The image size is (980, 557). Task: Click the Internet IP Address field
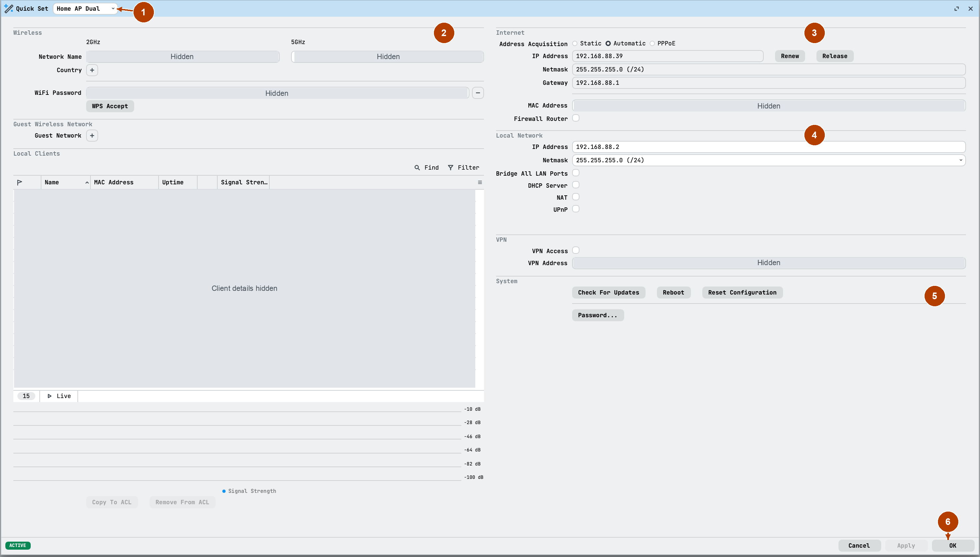[668, 56]
